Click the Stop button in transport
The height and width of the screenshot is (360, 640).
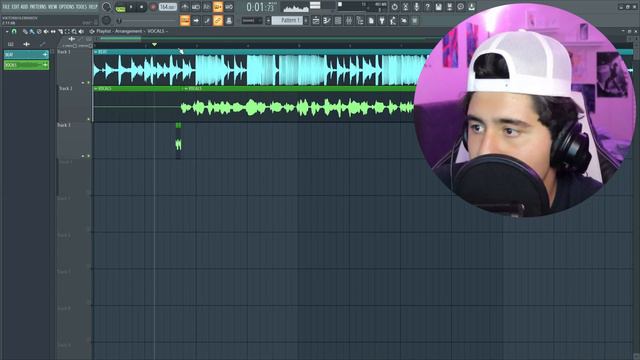coord(142,7)
